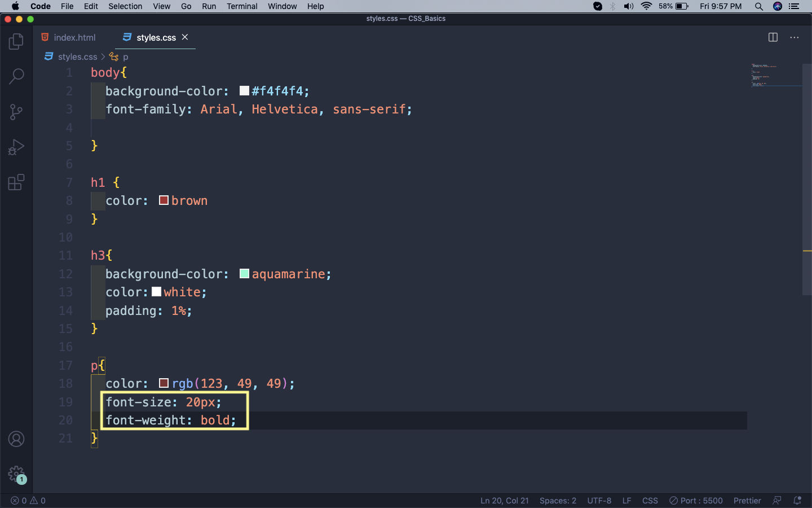
Task: Open the Go menu
Action: coord(186,6)
